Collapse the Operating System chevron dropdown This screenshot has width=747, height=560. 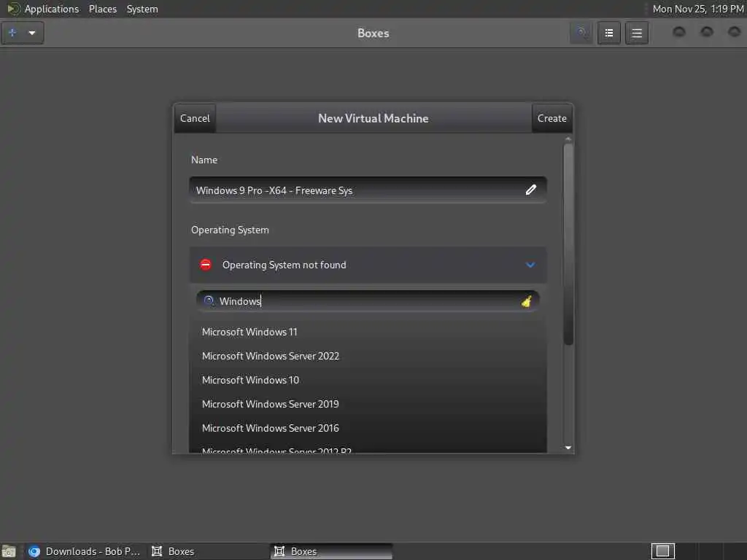(530, 265)
